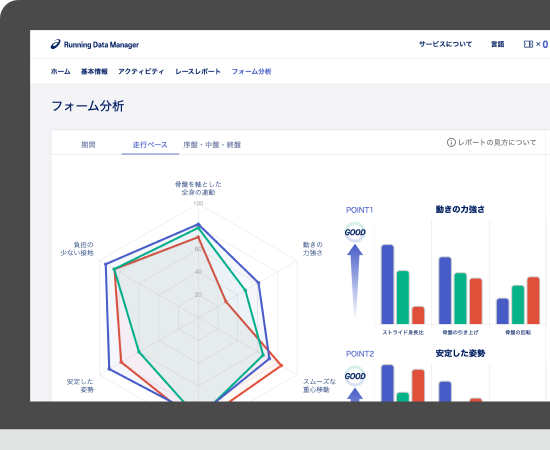Viewport: 550px width, 450px height.
Task: Click the フォーム分析 page heading
Action: (88, 106)
